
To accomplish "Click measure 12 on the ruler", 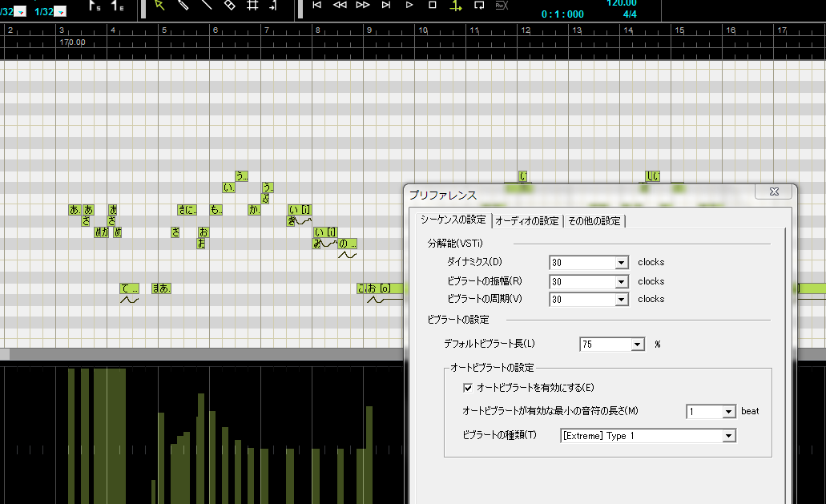I will 526,30.
